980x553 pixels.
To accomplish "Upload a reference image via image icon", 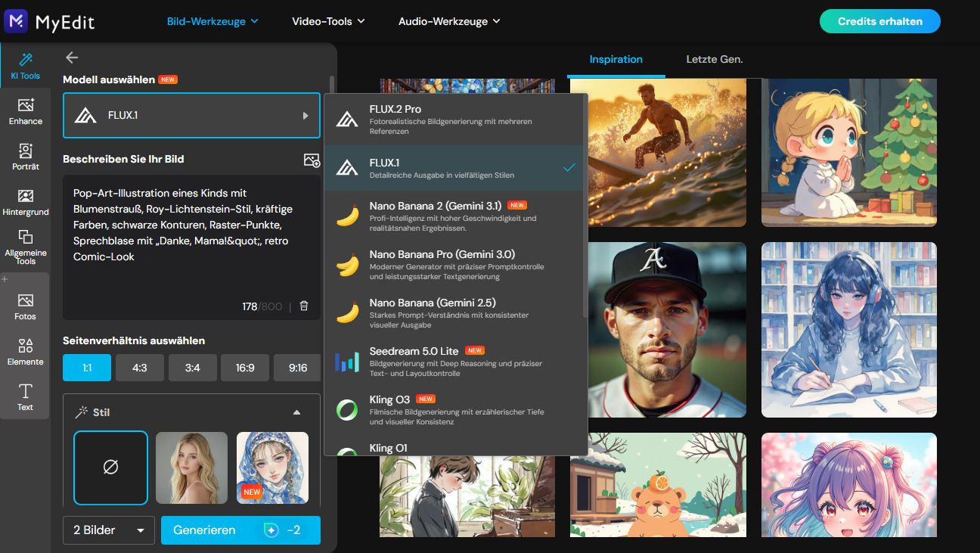I will [311, 160].
